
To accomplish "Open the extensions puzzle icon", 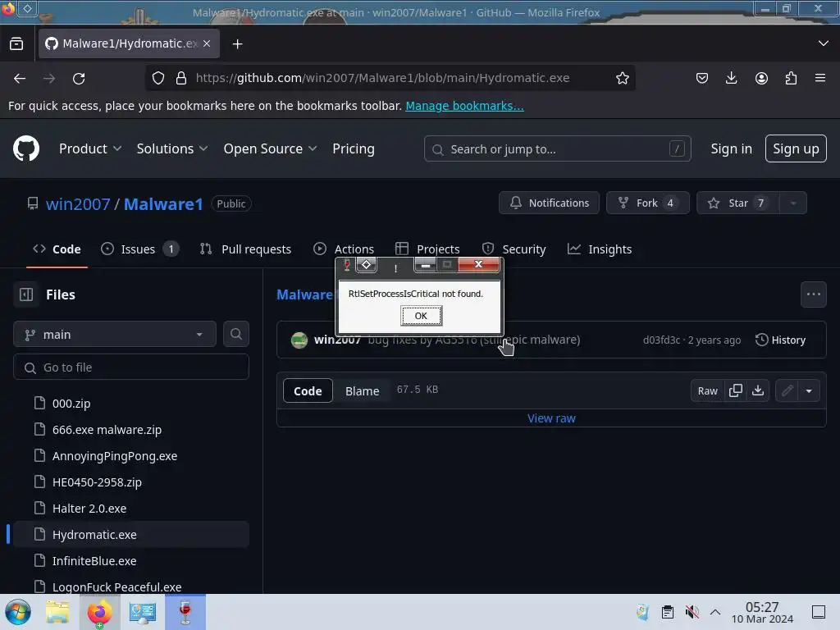I will coord(791,78).
